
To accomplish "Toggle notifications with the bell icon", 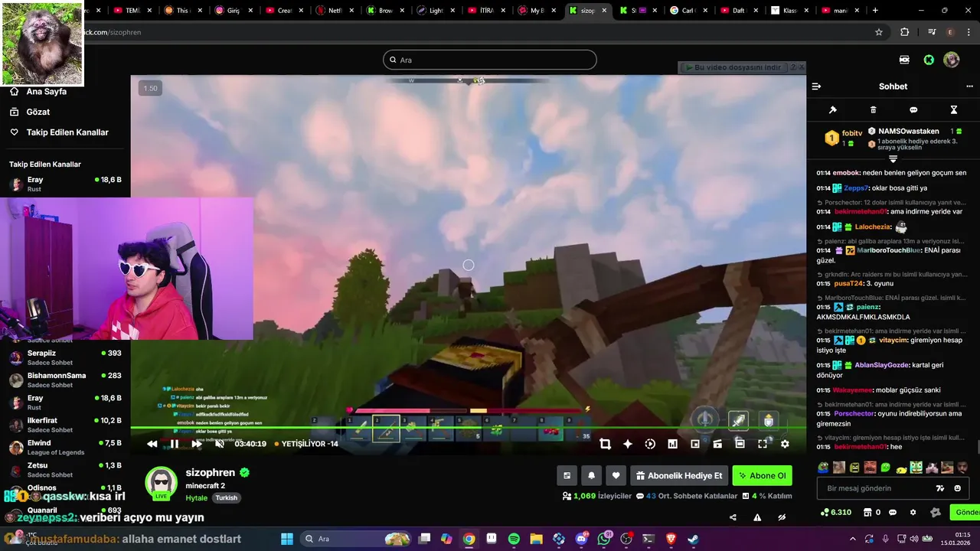I will (x=591, y=475).
